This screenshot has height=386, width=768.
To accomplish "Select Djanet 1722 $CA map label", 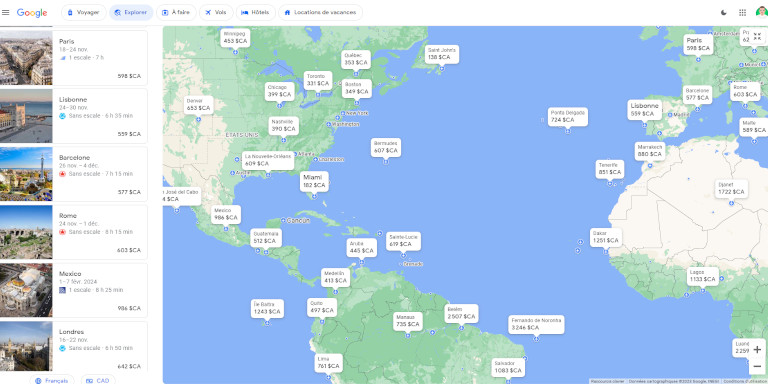I will [731, 189].
